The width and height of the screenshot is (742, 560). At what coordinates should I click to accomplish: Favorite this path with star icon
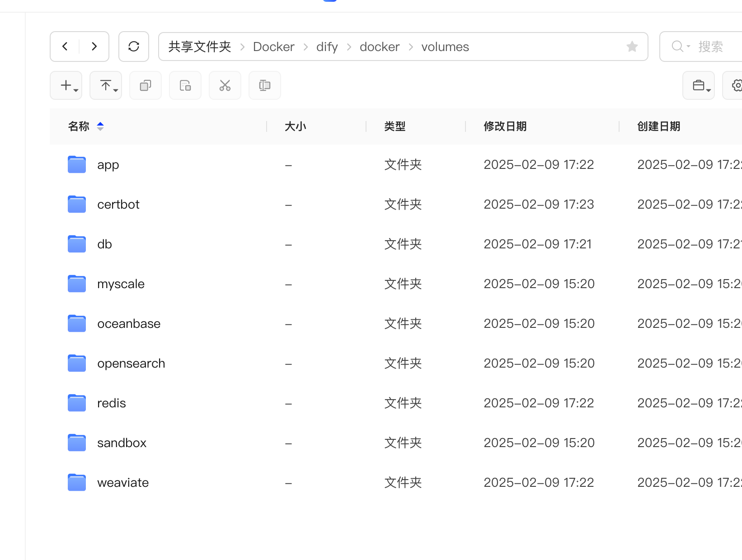(x=632, y=47)
